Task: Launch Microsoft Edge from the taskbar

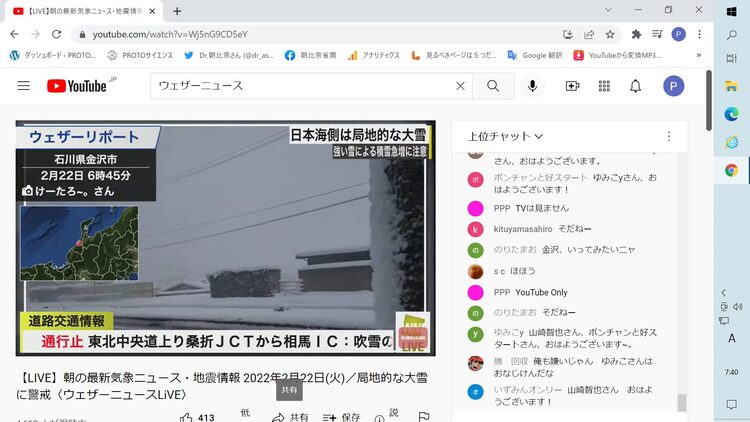Action: (731, 114)
